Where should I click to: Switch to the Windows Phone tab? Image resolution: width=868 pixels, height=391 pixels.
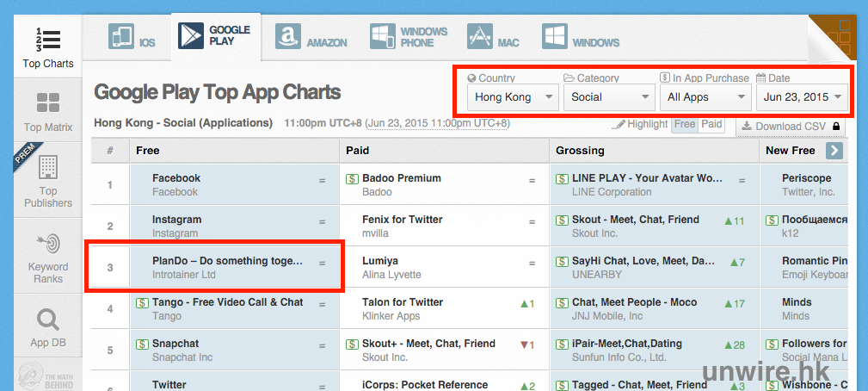pyautogui.click(x=409, y=37)
